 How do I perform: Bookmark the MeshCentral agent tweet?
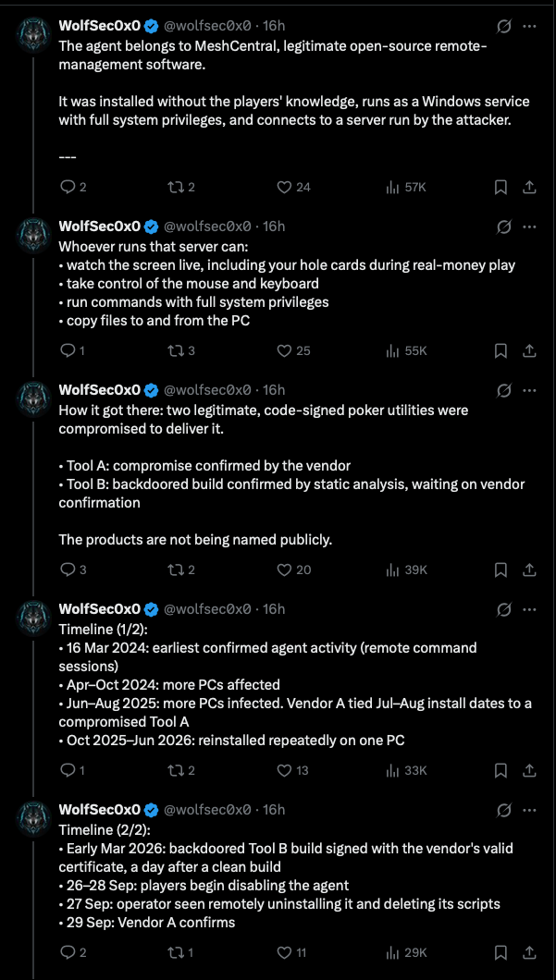coord(500,187)
